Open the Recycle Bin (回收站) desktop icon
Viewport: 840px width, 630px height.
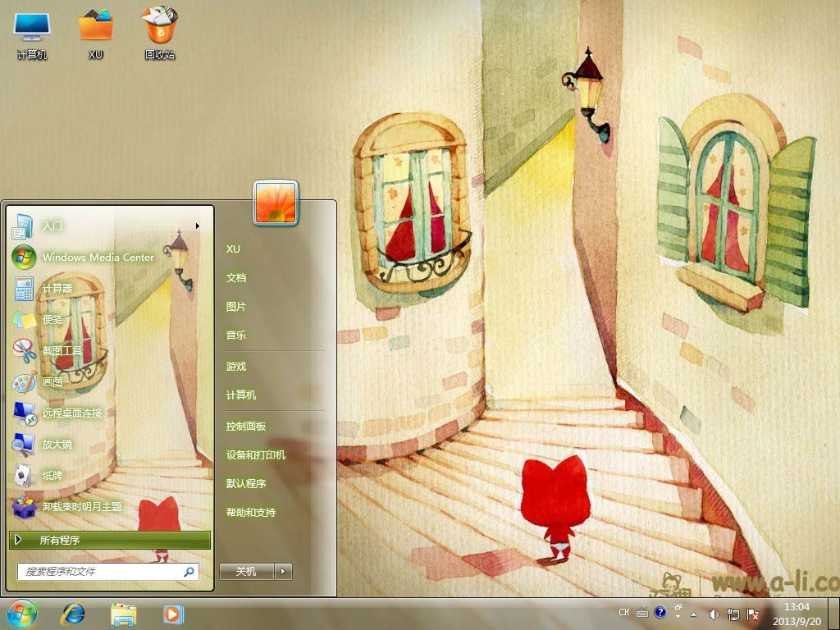point(160,33)
